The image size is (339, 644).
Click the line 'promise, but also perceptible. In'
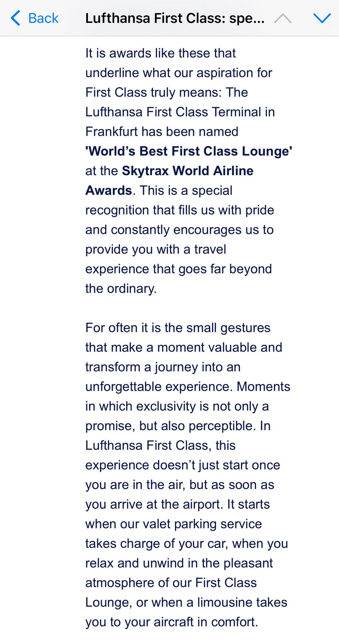[178, 426]
